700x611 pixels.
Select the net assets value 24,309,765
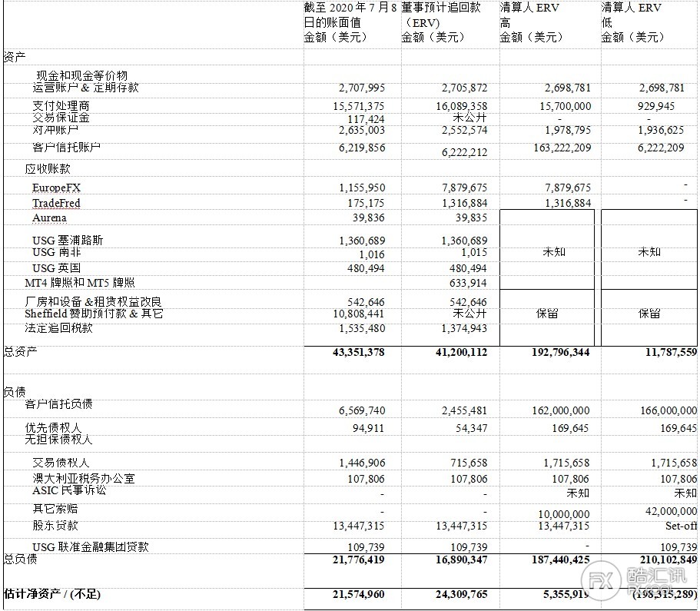pos(462,594)
